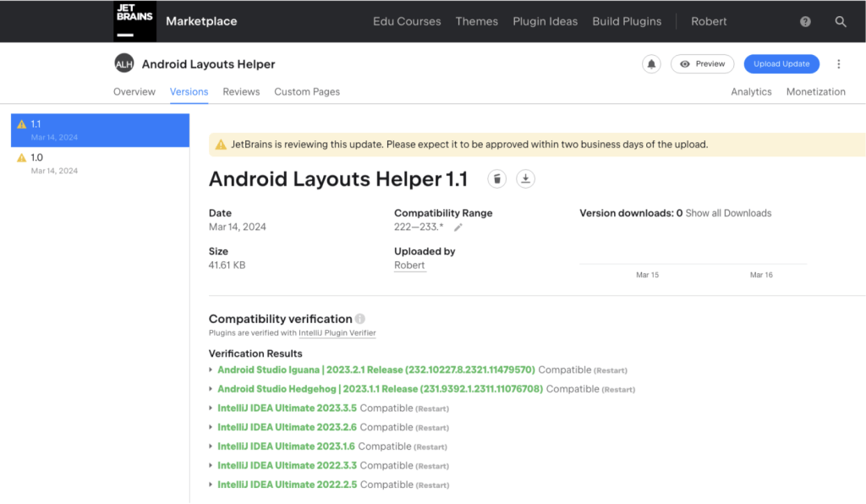Open the help question mark icon
866x504 pixels.
[x=805, y=21]
